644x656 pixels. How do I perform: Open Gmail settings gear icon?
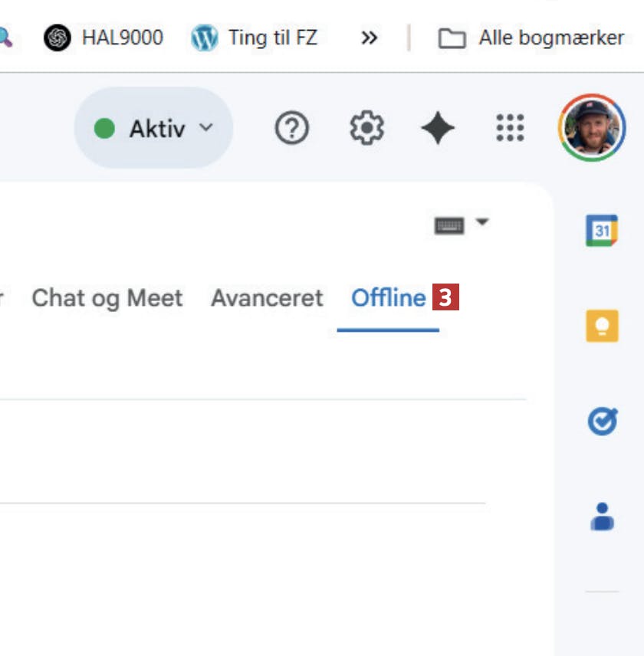point(366,128)
